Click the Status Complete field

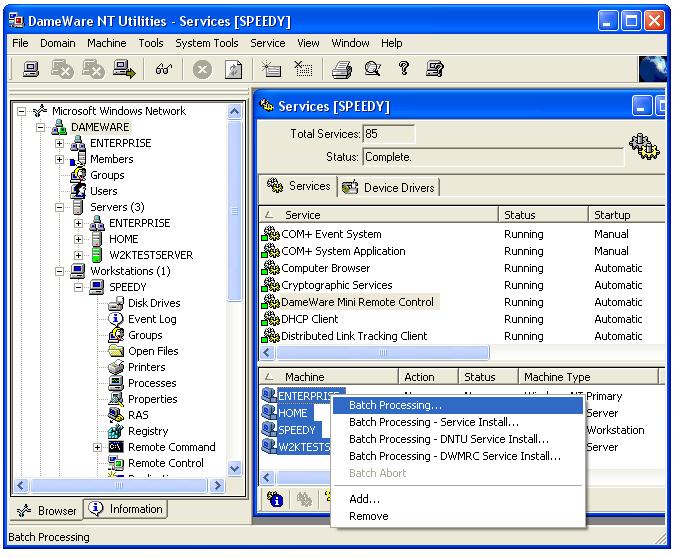[493, 157]
